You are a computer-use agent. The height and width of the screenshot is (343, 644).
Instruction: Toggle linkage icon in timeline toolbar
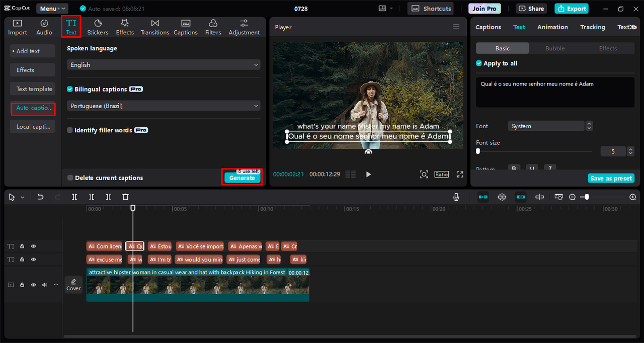521,197
